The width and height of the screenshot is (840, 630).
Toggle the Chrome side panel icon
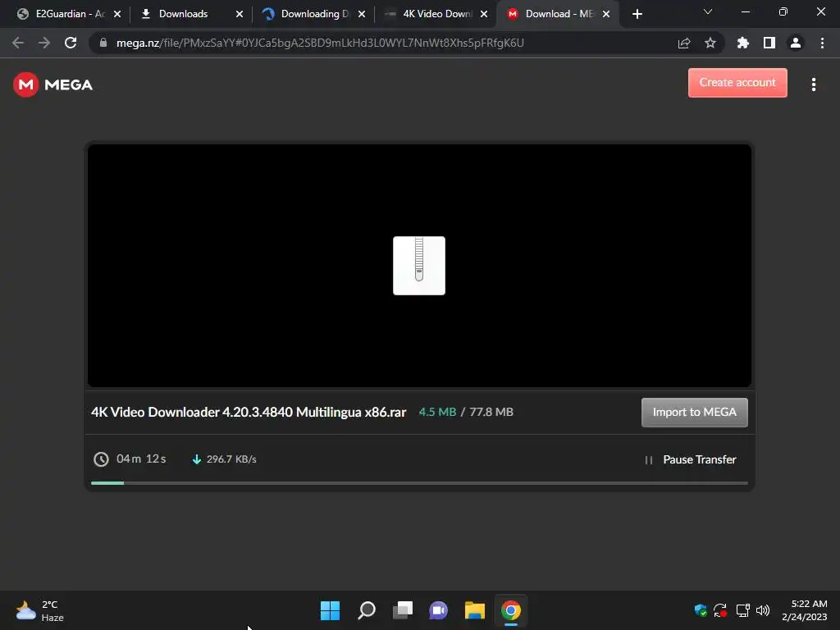coord(769,43)
